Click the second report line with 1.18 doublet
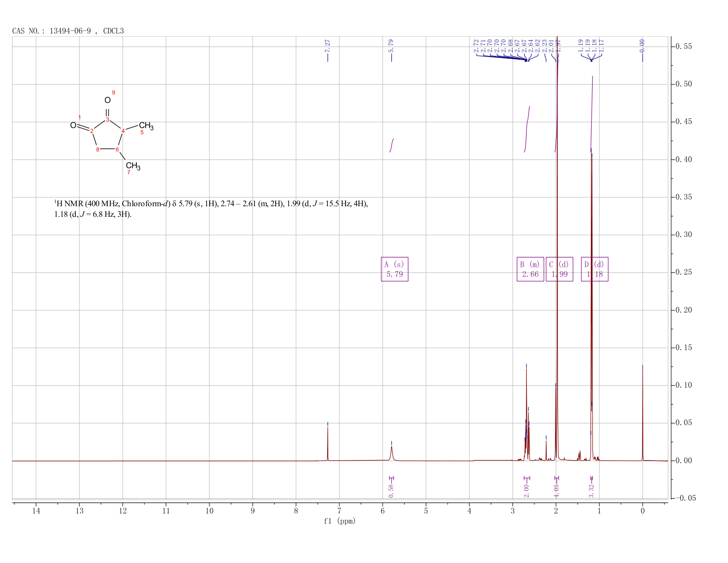Viewport: 728px width, 563px height. pos(93,215)
